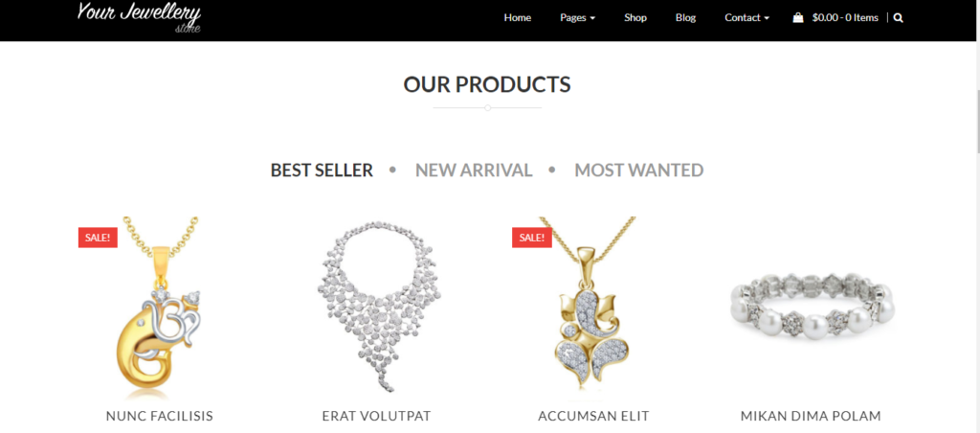980x433 pixels.
Task: Open Nunc Facilisis product title link
Action: 160,416
